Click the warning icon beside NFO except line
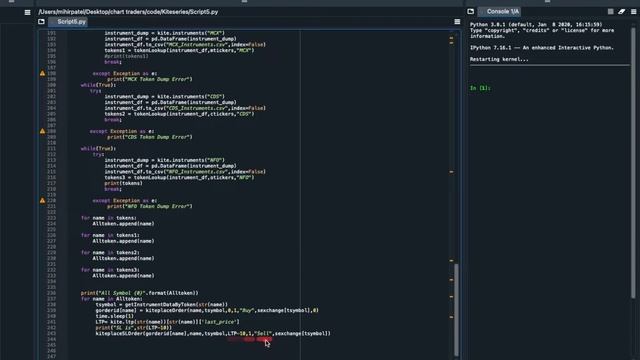 [42, 200]
